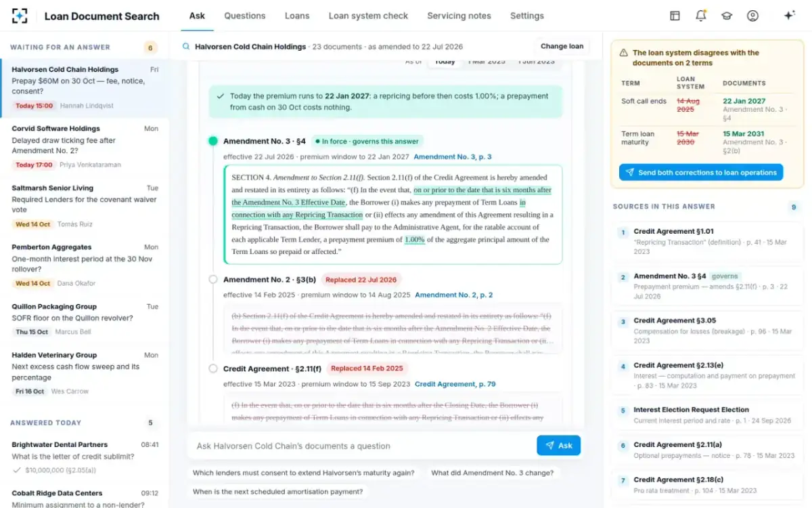
Task: Click the blue Ask submit button
Action: (558, 445)
